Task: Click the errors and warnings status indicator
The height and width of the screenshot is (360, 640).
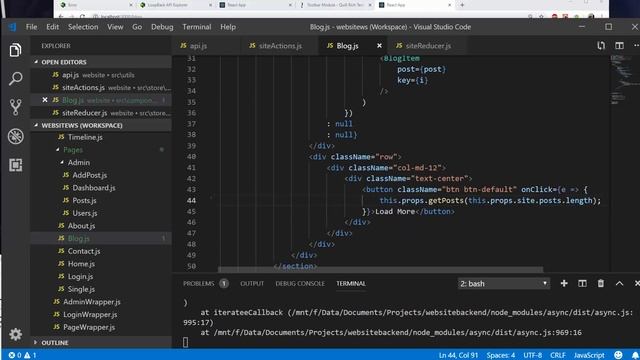Action: [22, 355]
